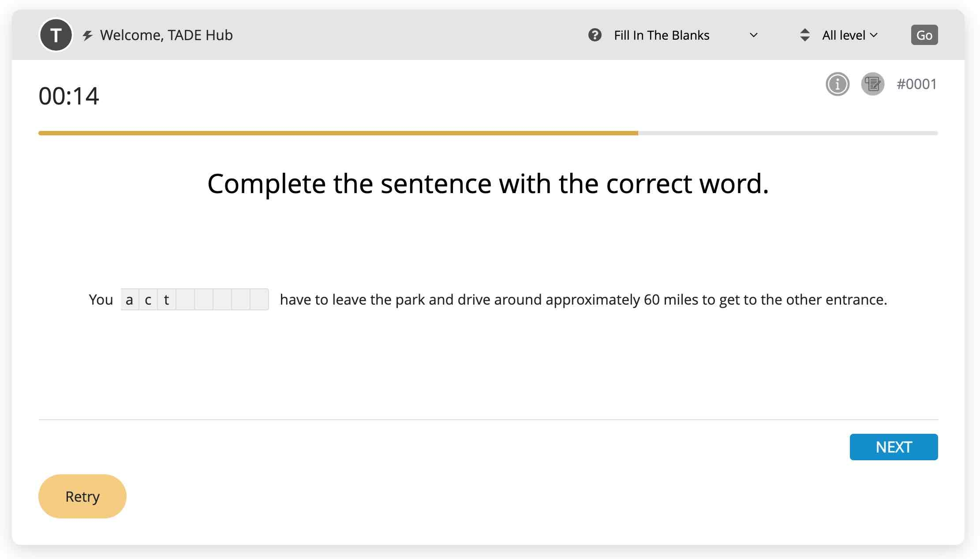Click the question number #0001
The width and height of the screenshot is (980, 559).
[x=916, y=84]
